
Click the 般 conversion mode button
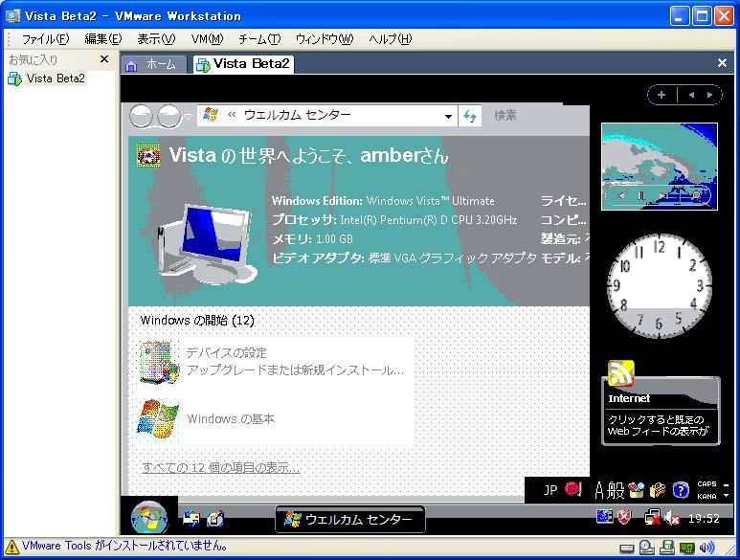pyautogui.click(x=616, y=490)
